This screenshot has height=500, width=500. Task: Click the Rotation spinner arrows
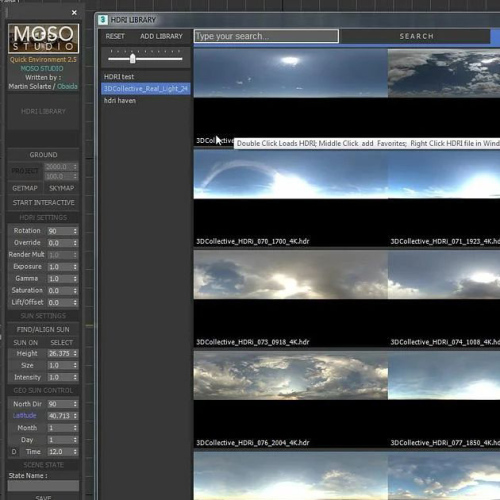[75, 231]
